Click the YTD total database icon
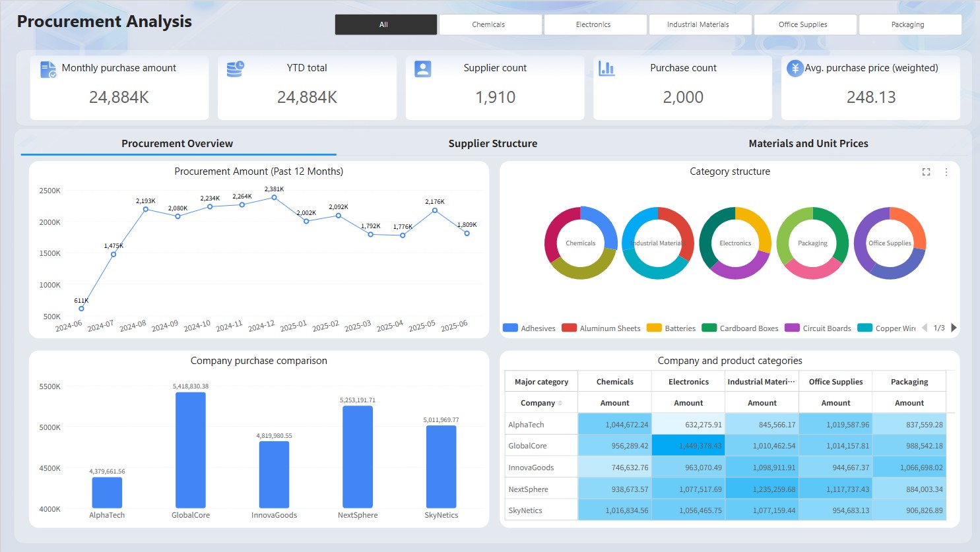This screenshot has width=980, height=552. [236, 69]
